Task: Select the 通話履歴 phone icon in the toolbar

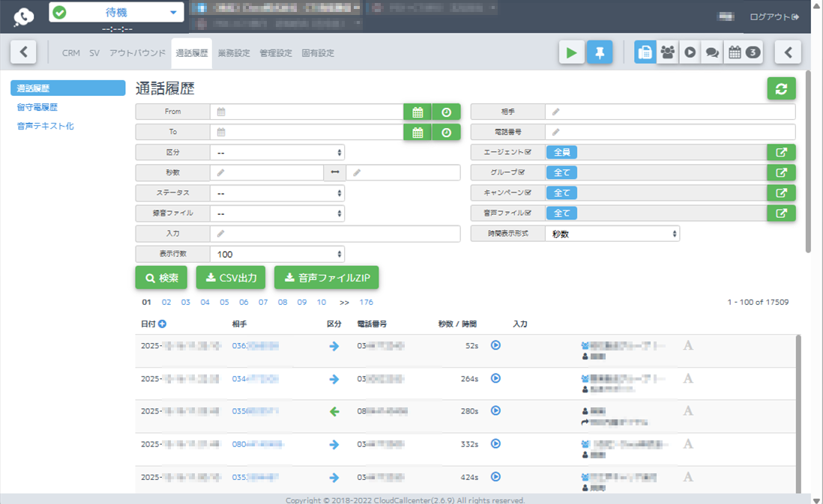Action: click(x=645, y=52)
